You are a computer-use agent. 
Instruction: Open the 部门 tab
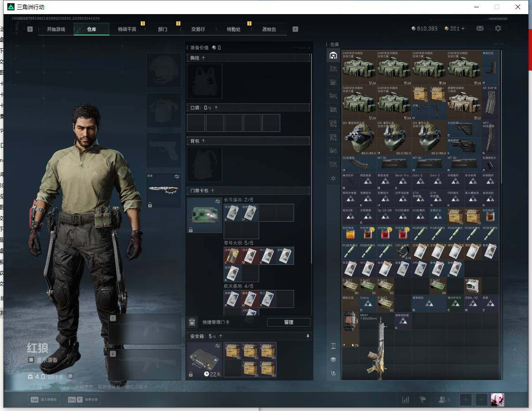163,29
